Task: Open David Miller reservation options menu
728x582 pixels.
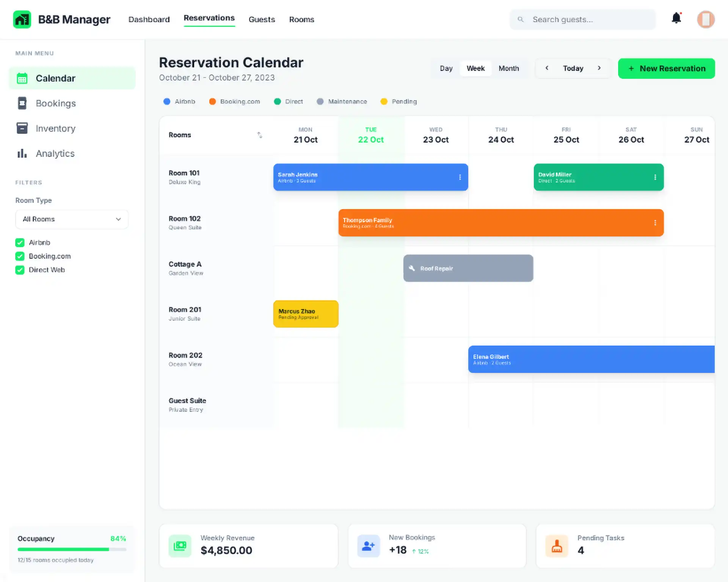Action: 655,177
